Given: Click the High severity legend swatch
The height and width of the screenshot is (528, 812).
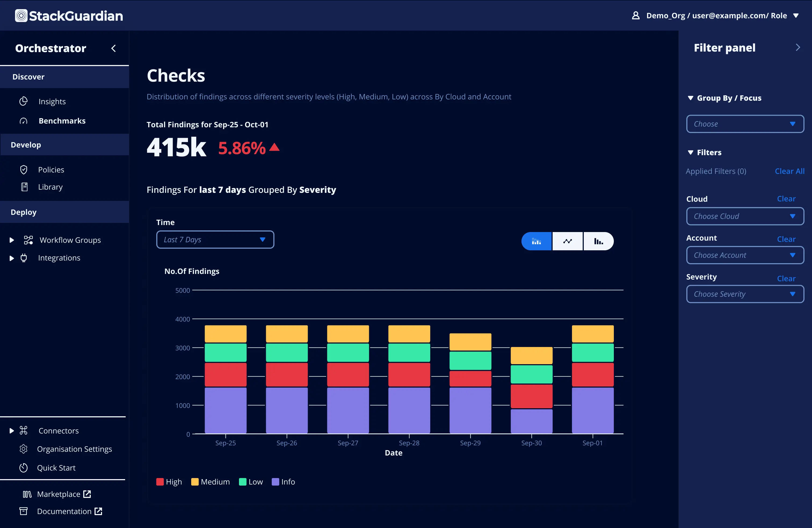Looking at the screenshot, I should [160, 482].
